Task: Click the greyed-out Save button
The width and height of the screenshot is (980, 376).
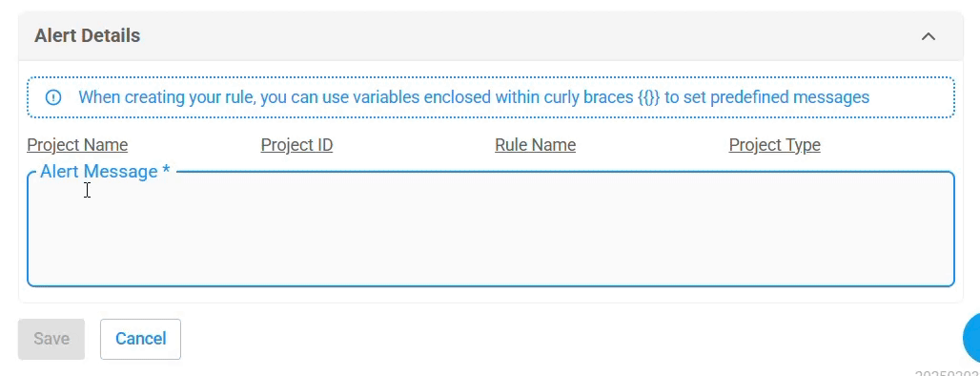Action: [x=51, y=339]
